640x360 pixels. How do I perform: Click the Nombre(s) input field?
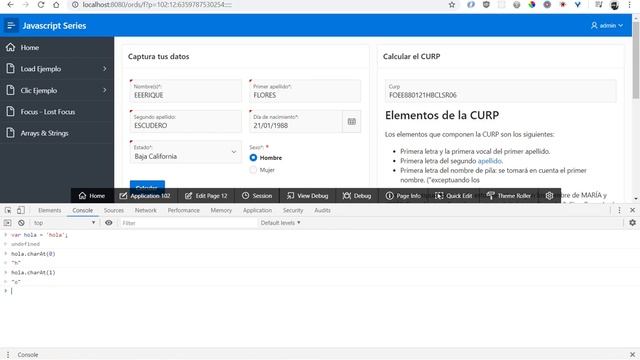pyautogui.click(x=186, y=91)
